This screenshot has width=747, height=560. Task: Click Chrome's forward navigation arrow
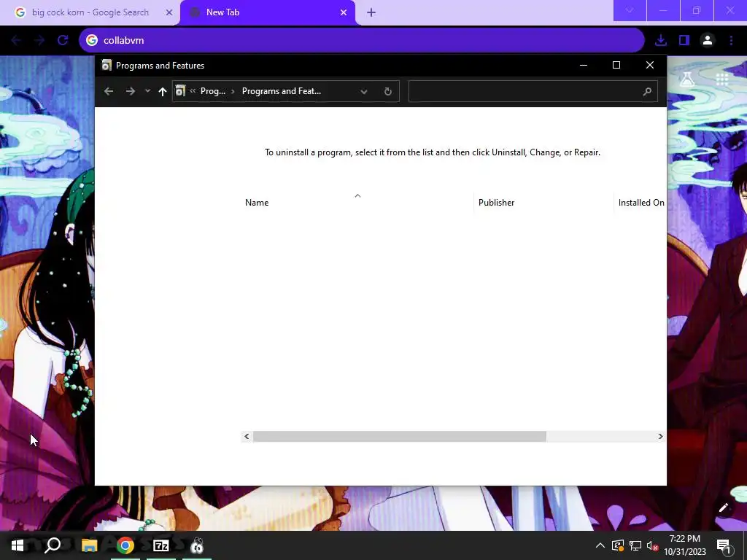pos(39,41)
